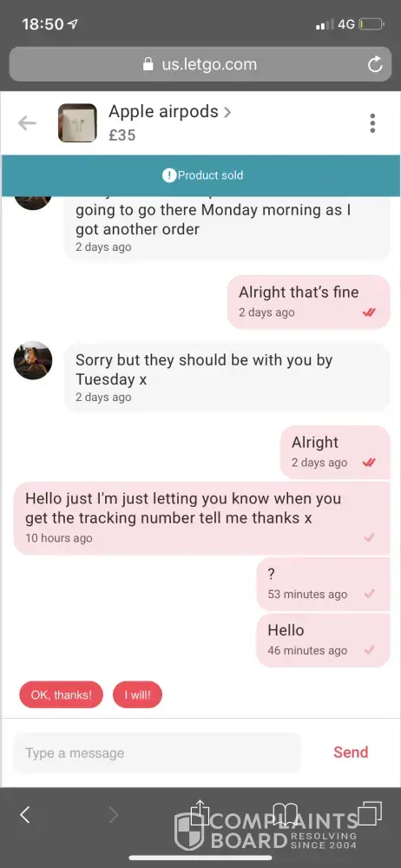The width and height of the screenshot is (401, 868).
Task: Open the three-dot options menu
Action: click(x=372, y=123)
